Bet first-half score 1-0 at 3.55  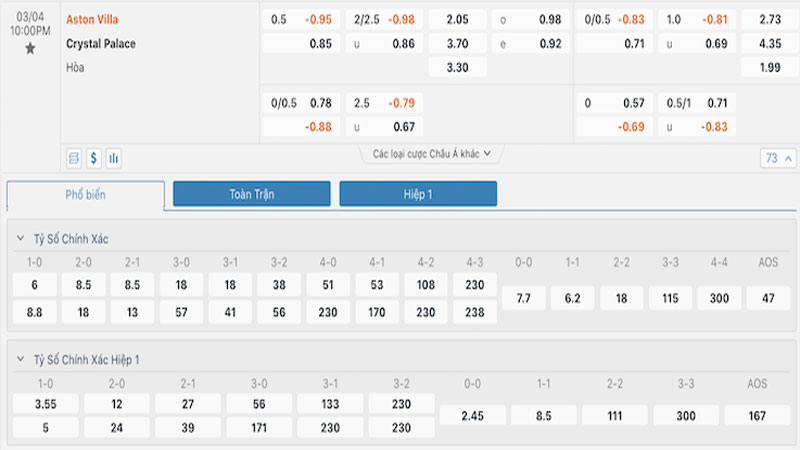(x=45, y=404)
